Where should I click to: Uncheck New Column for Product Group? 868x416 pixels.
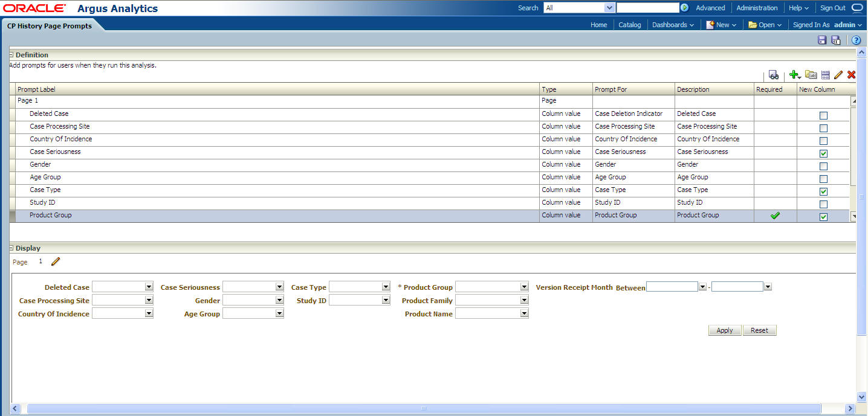click(x=823, y=217)
